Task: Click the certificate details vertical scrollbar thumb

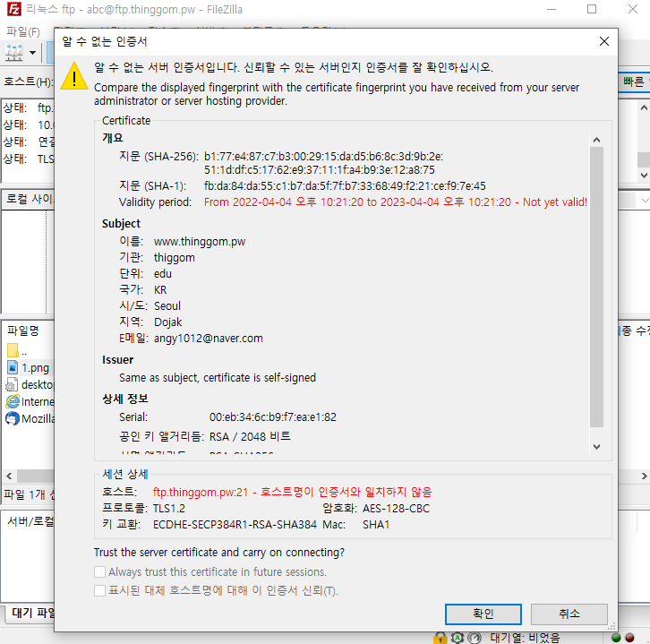Action: [x=596, y=287]
